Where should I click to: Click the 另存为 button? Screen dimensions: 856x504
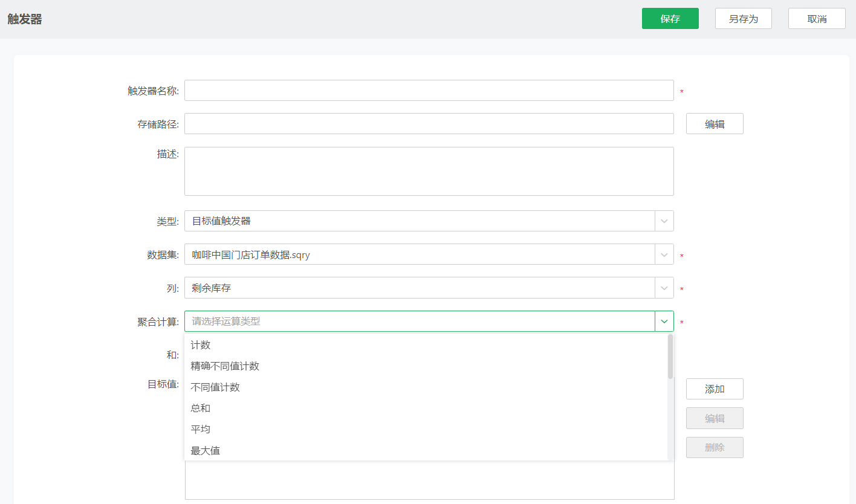pyautogui.click(x=743, y=19)
